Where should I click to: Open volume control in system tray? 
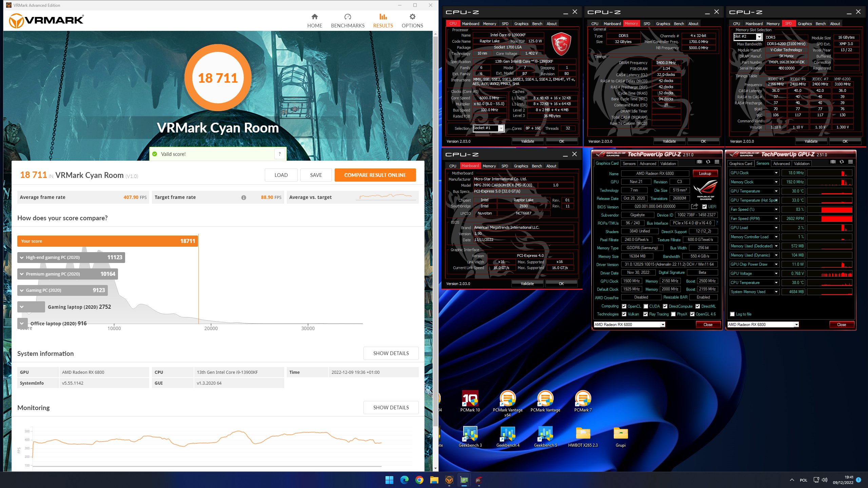[x=825, y=480]
